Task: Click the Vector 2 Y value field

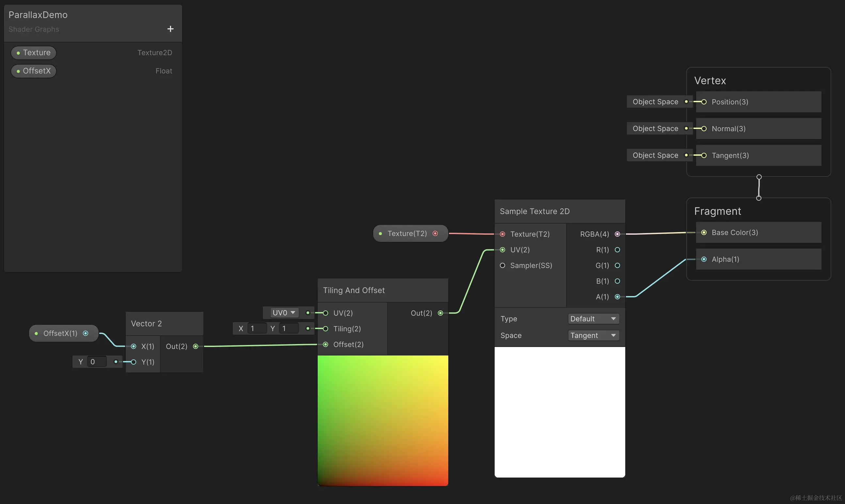Action: coord(96,362)
